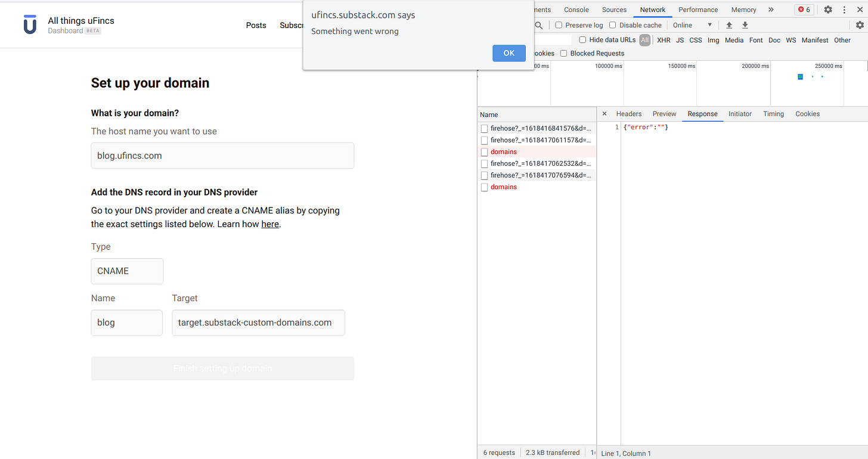Click the export HAR download icon
The width and height of the screenshot is (868, 459).
[745, 25]
